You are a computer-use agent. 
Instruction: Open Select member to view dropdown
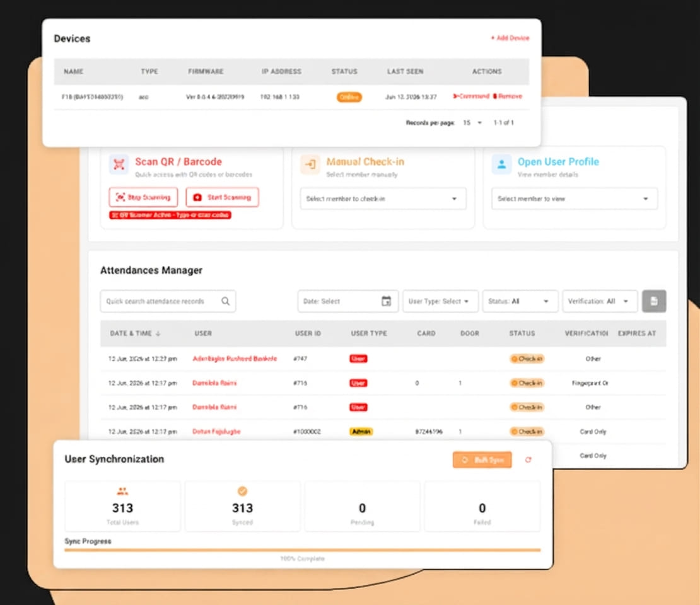pyautogui.click(x=574, y=199)
